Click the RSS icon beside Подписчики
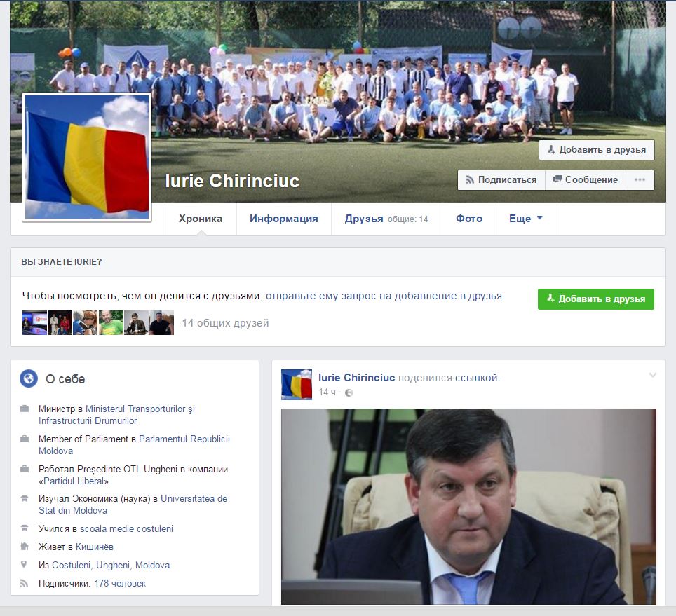 click(25, 583)
